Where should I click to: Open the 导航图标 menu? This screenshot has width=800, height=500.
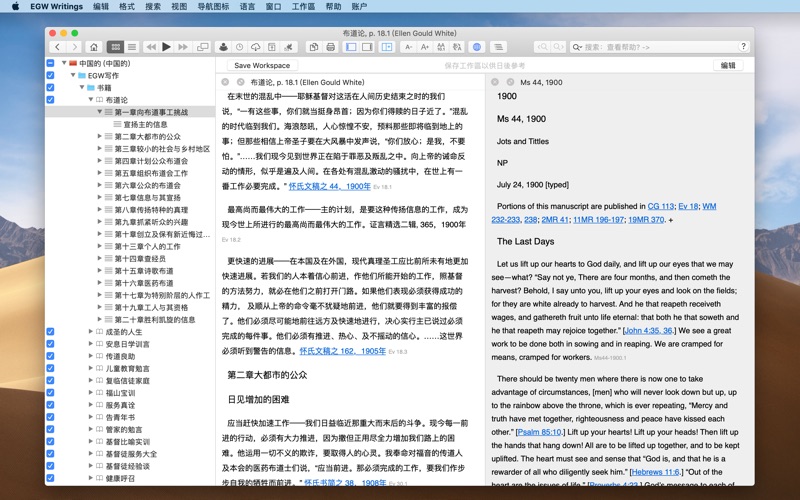[x=213, y=6]
